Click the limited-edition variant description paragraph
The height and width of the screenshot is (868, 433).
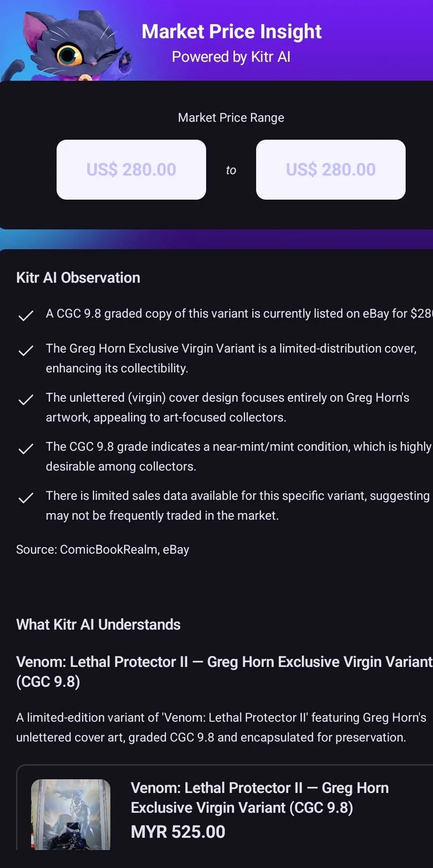[x=221, y=727]
